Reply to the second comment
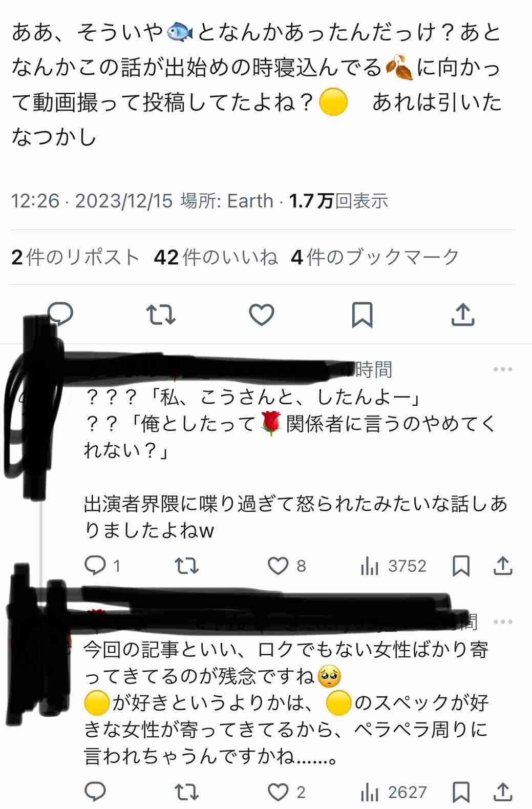The width and height of the screenshot is (532, 809). pos(95,792)
